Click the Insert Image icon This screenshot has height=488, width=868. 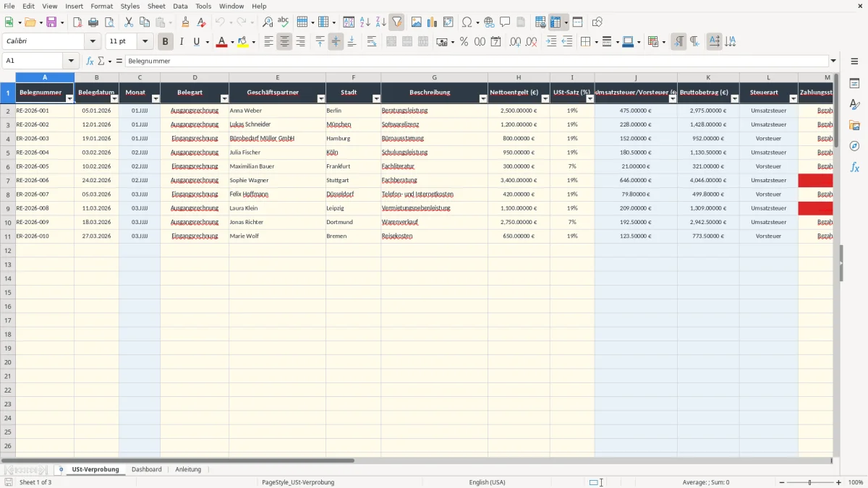(417, 22)
